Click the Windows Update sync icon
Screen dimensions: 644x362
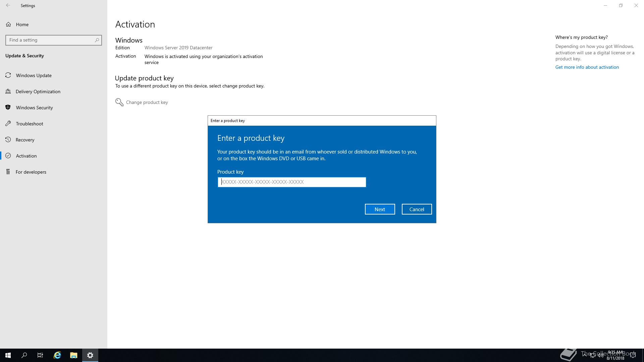(x=8, y=75)
